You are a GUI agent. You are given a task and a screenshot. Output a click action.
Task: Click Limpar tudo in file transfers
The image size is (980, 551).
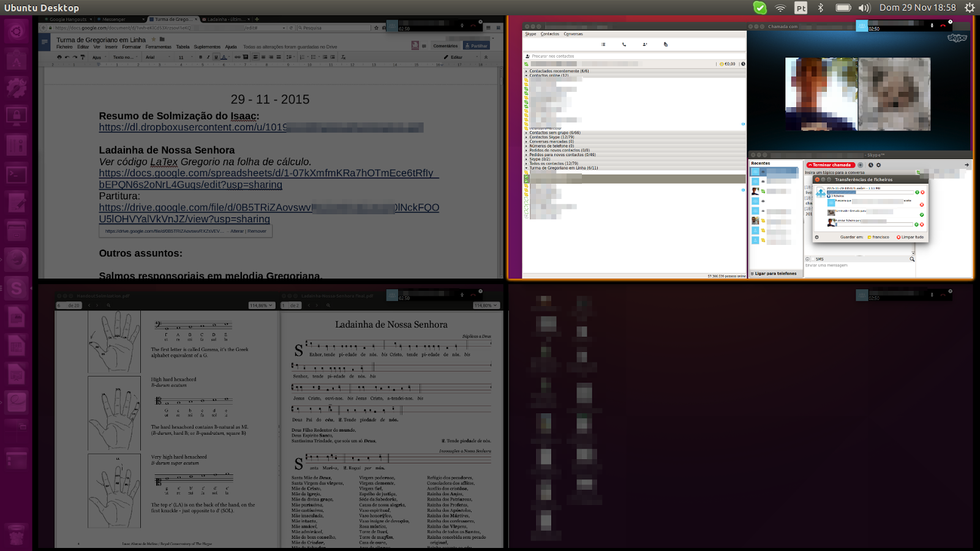pyautogui.click(x=910, y=237)
